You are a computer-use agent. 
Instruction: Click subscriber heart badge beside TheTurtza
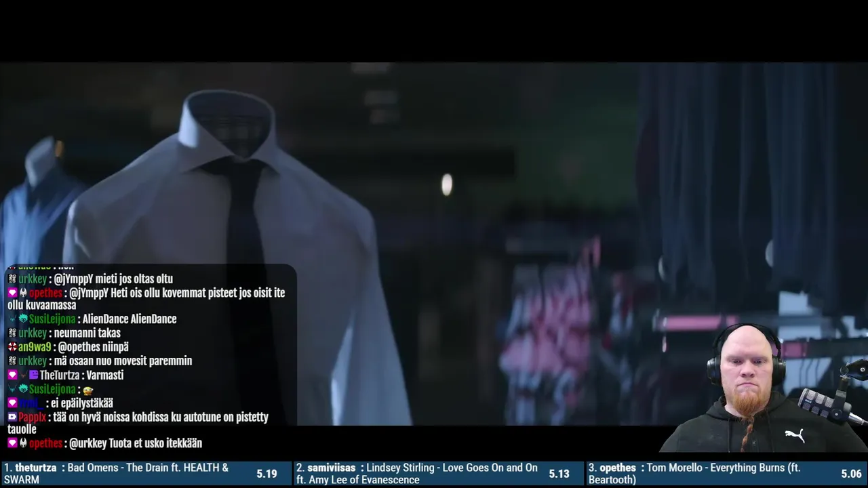(x=12, y=375)
